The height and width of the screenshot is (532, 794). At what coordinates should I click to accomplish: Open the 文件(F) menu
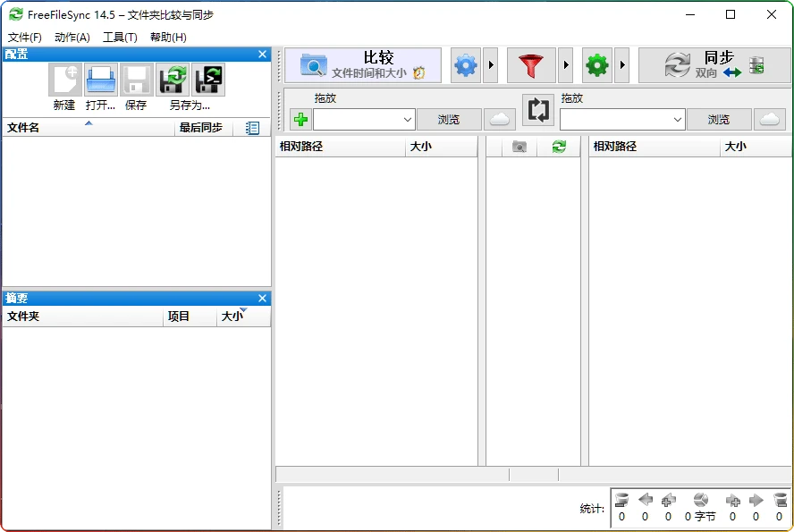pos(25,37)
